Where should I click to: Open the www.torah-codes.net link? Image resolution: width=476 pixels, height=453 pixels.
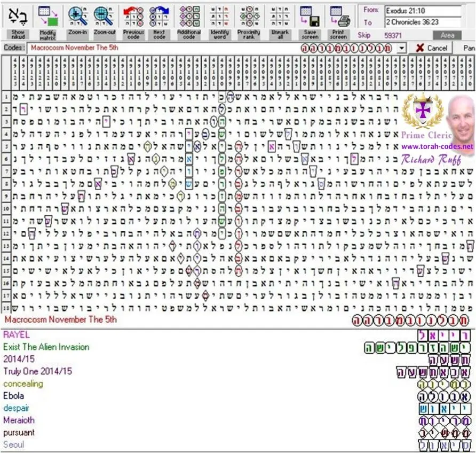[x=437, y=147]
